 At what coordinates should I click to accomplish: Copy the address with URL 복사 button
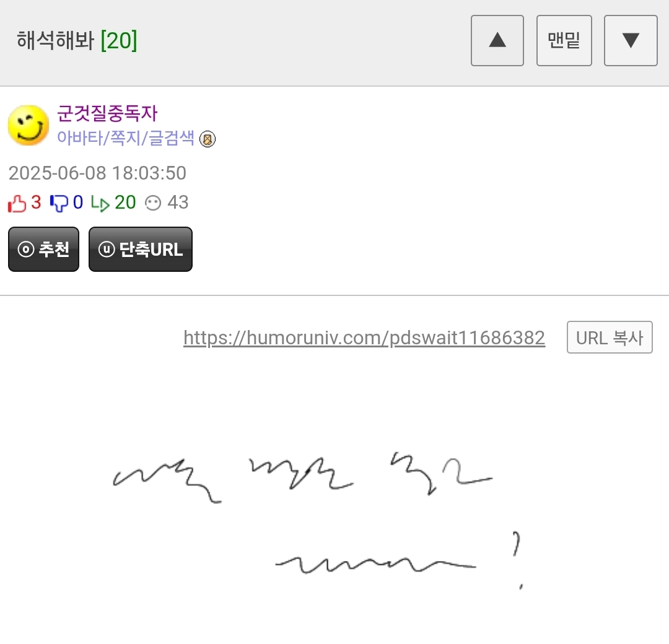[x=610, y=337]
